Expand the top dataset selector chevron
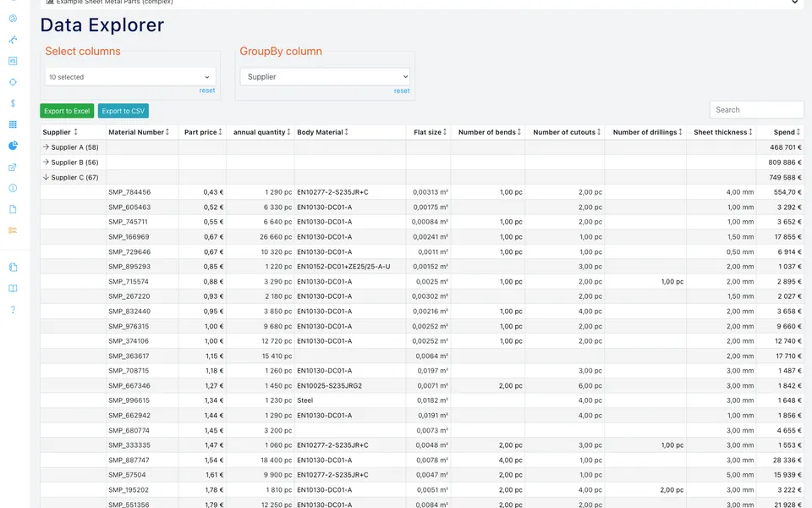Image resolution: width=812 pixels, height=508 pixels. [x=794, y=2]
